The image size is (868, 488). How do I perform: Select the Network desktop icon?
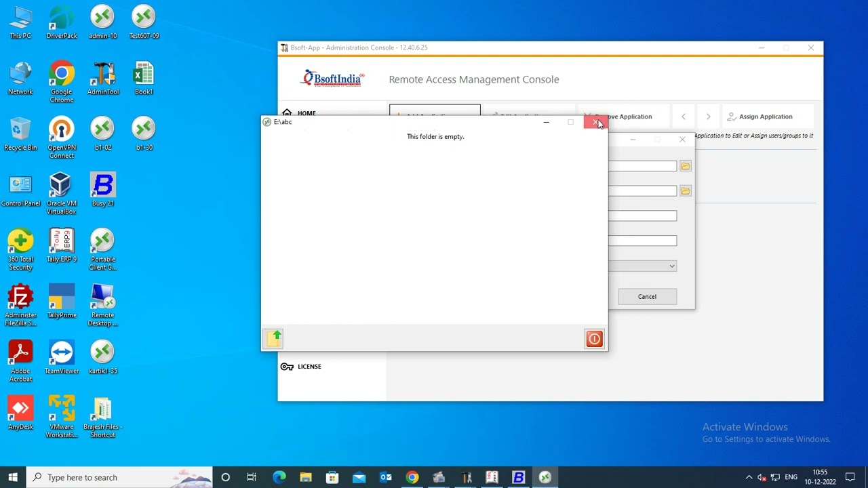[20, 79]
